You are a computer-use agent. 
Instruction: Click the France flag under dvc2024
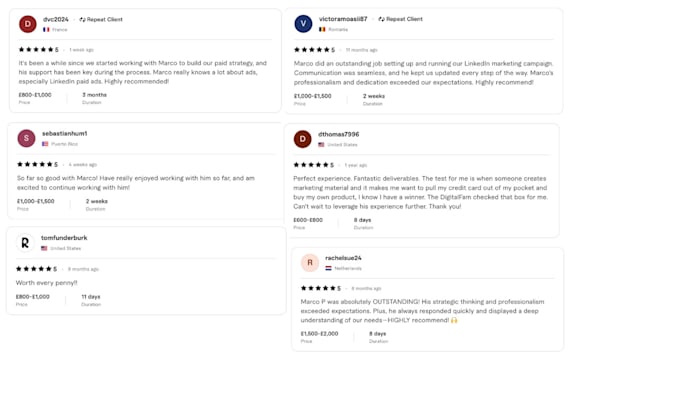coord(46,29)
